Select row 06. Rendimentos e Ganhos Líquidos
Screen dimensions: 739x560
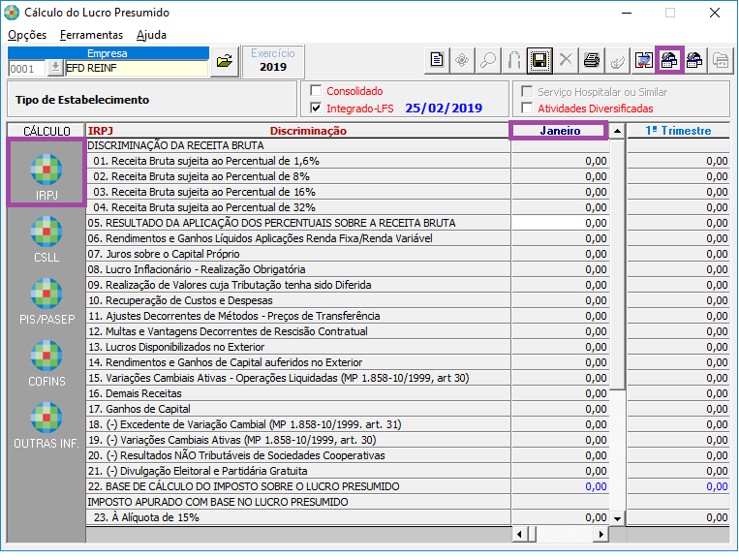(298, 238)
